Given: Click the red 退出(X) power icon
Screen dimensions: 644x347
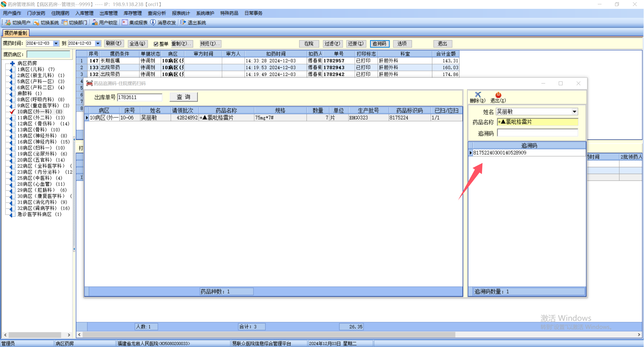Looking at the screenshot, I should point(498,95).
